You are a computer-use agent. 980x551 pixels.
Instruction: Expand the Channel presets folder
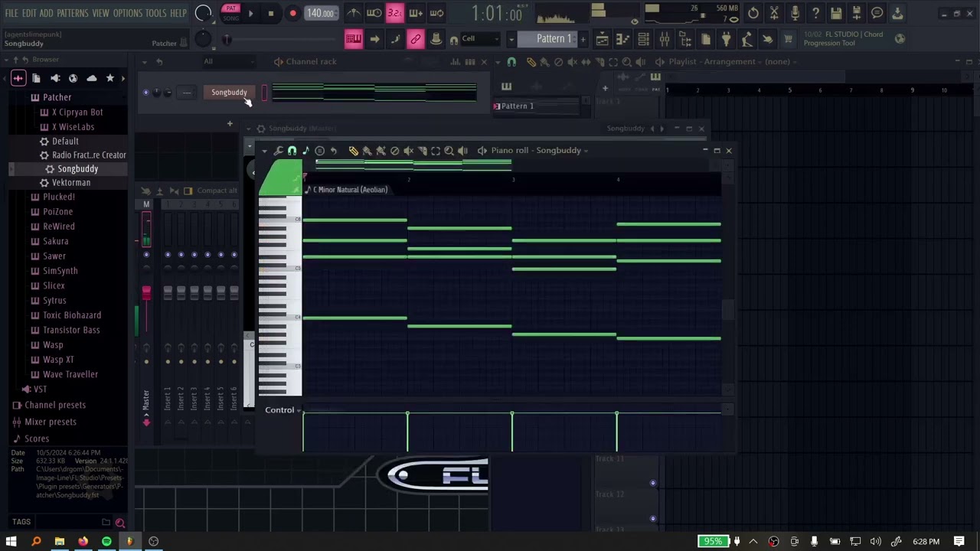[55, 405]
